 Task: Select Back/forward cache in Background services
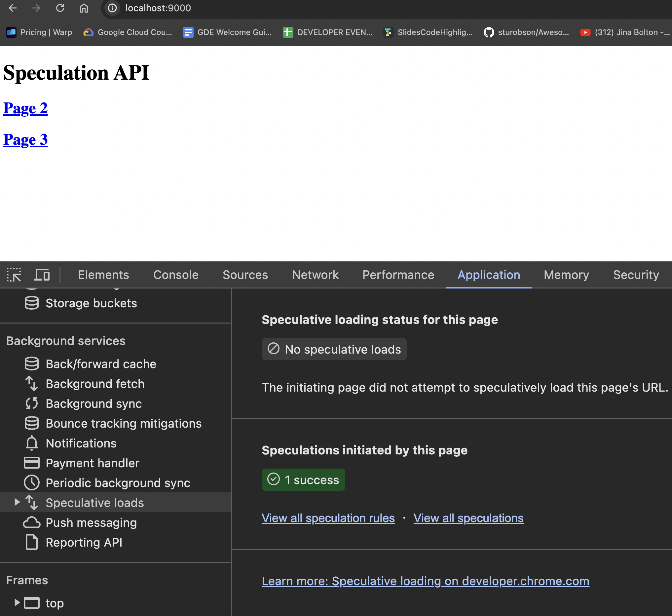(x=101, y=364)
